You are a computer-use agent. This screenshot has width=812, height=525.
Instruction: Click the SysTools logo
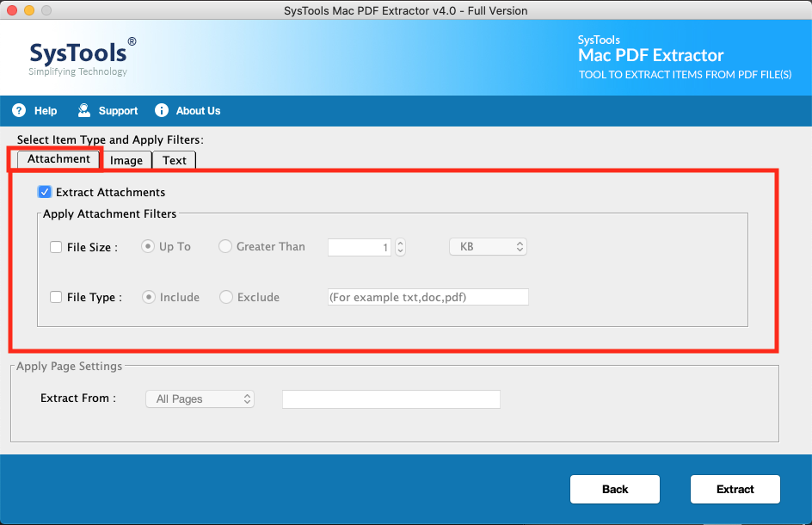coord(83,57)
